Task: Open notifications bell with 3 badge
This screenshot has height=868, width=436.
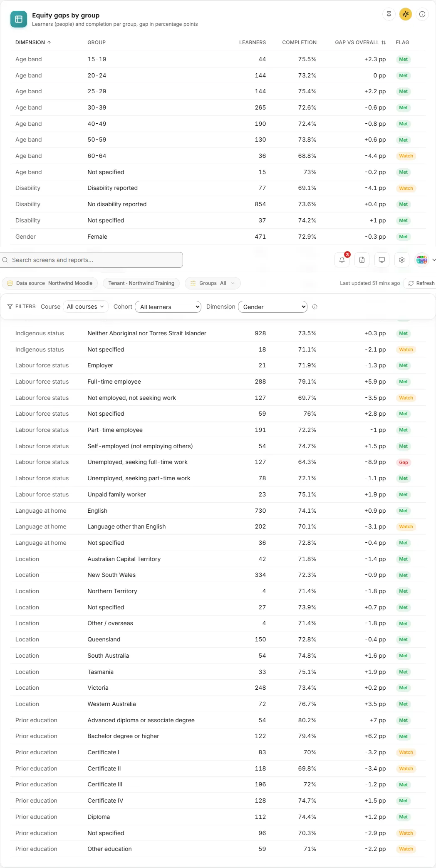Action: [x=342, y=260]
